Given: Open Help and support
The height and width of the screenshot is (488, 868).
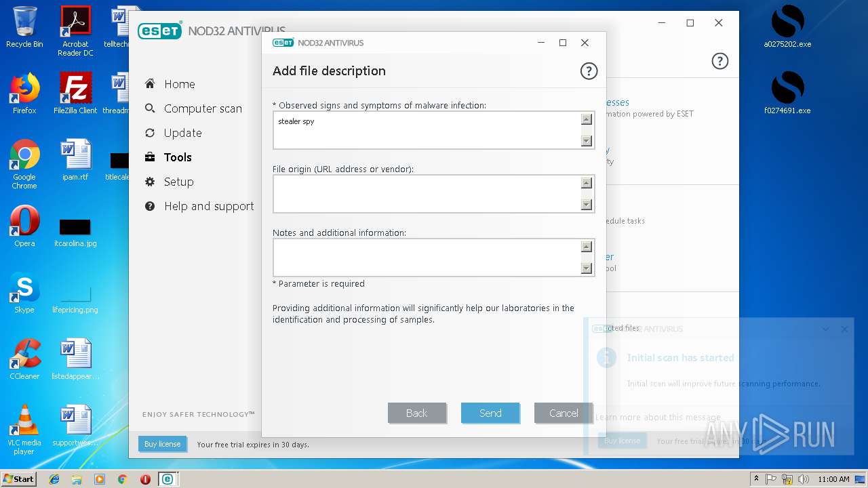Looking at the screenshot, I should tap(209, 206).
